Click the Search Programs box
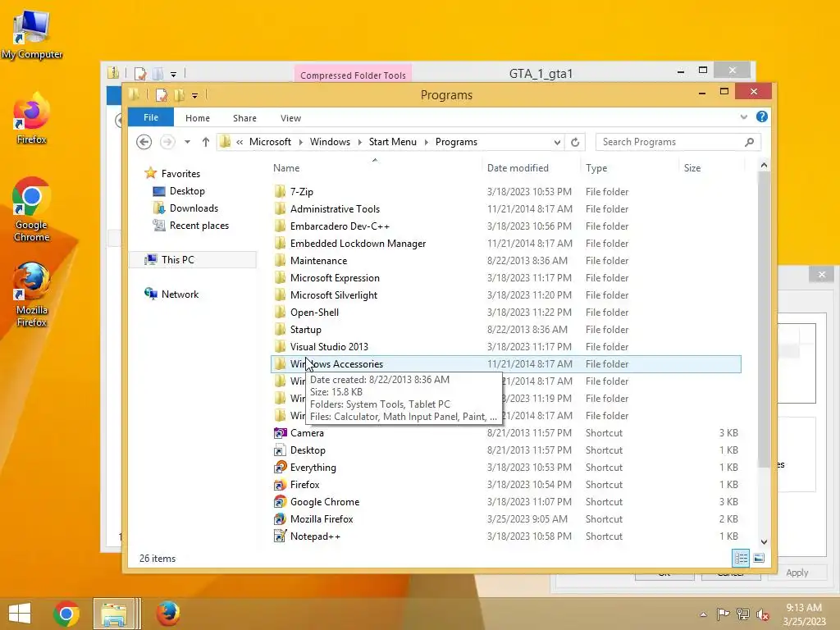This screenshot has height=630, width=840. (x=678, y=142)
